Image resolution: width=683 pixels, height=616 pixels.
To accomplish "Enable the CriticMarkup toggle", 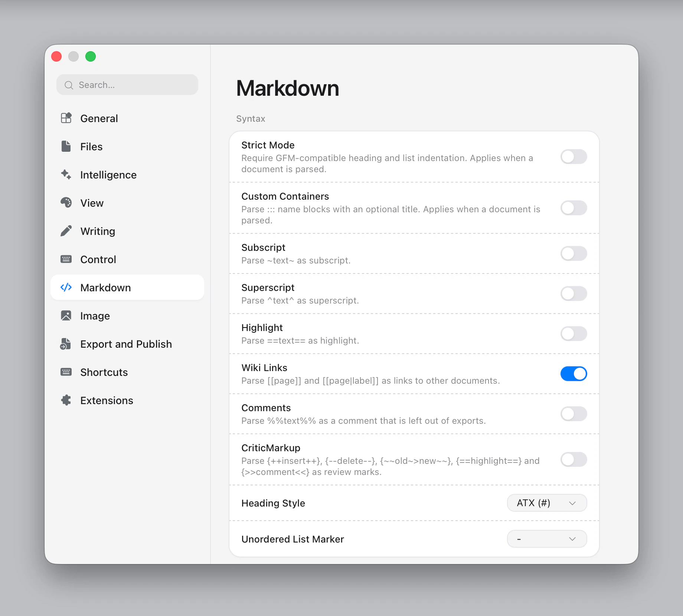I will pyautogui.click(x=573, y=459).
